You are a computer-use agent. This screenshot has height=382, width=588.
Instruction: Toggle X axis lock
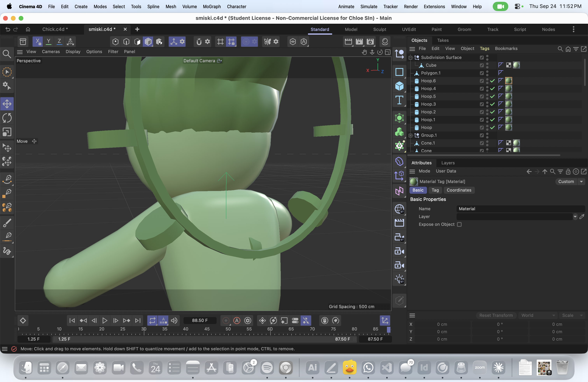[x=38, y=41]
